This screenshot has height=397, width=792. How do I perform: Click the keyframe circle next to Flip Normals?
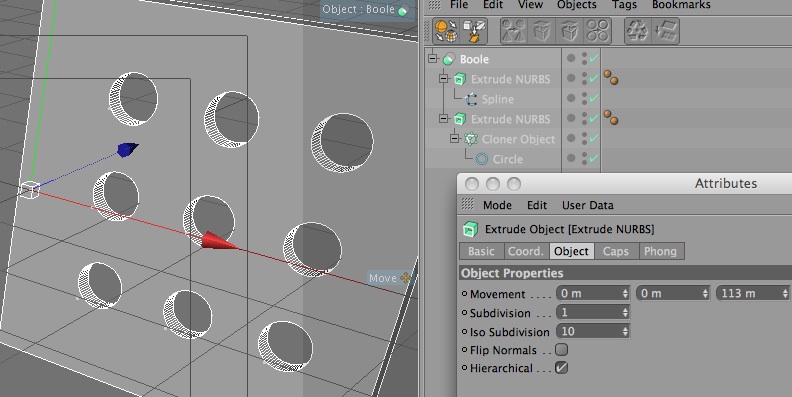465,350
